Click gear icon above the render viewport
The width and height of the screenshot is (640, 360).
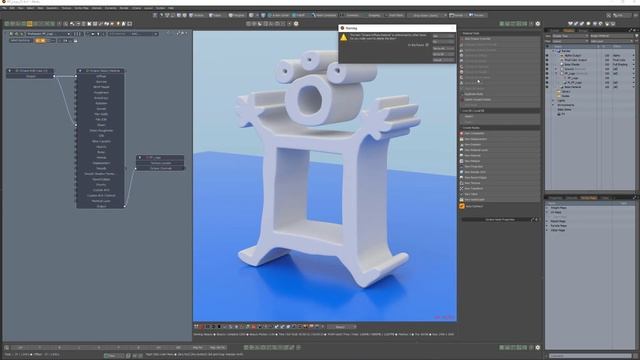tap(296, 24)
